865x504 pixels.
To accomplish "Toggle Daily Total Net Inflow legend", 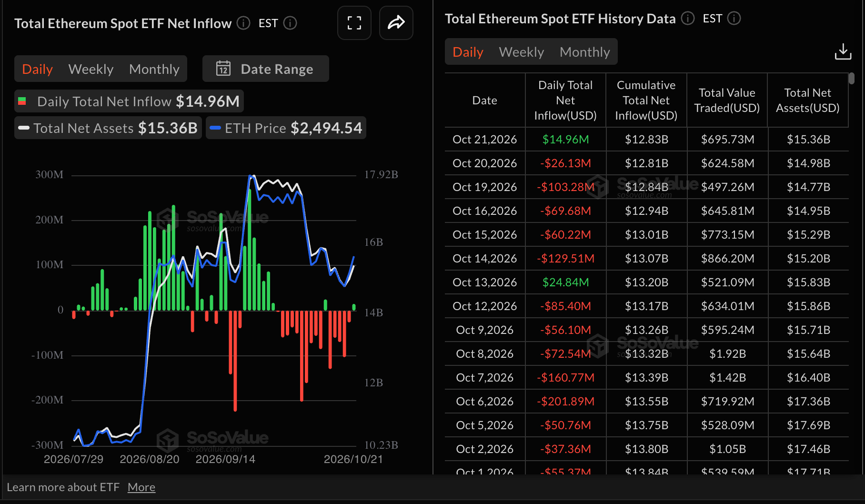I will pos(129,101).
